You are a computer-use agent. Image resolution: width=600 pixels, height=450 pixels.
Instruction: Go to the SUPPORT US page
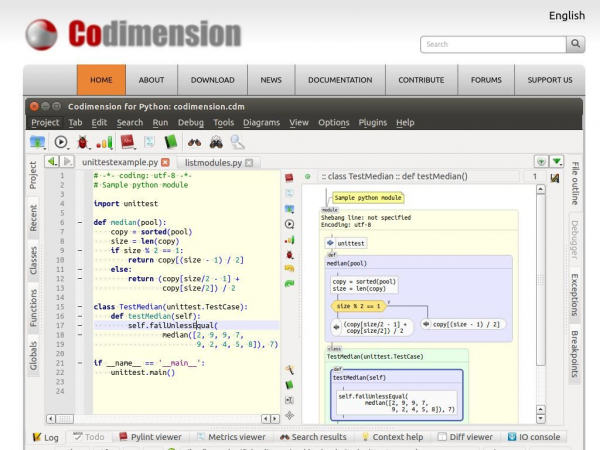click(x=550, y=80)
